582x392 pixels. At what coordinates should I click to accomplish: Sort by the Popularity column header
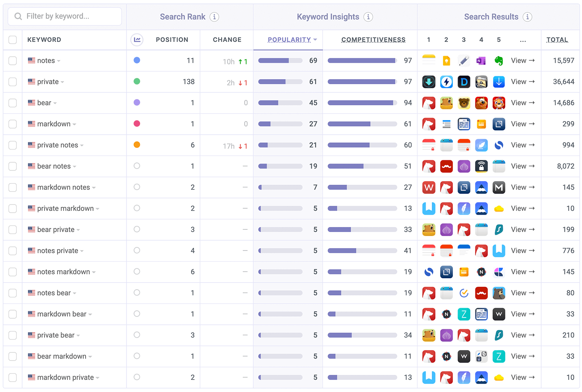pos(289,40)
